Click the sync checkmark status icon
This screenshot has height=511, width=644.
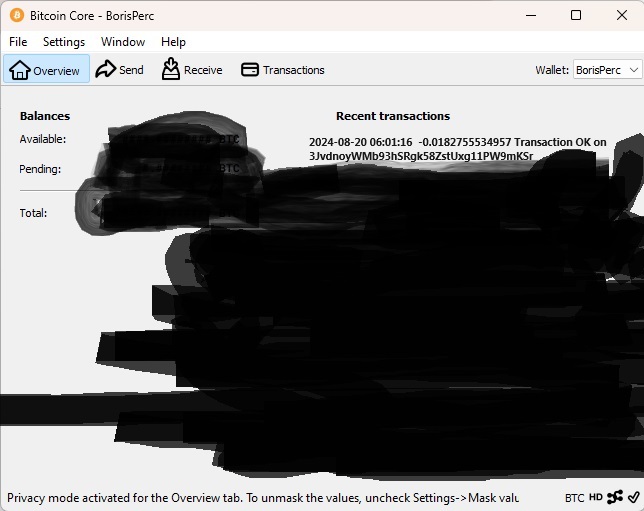pyautogui.click(x=634, y=497)
